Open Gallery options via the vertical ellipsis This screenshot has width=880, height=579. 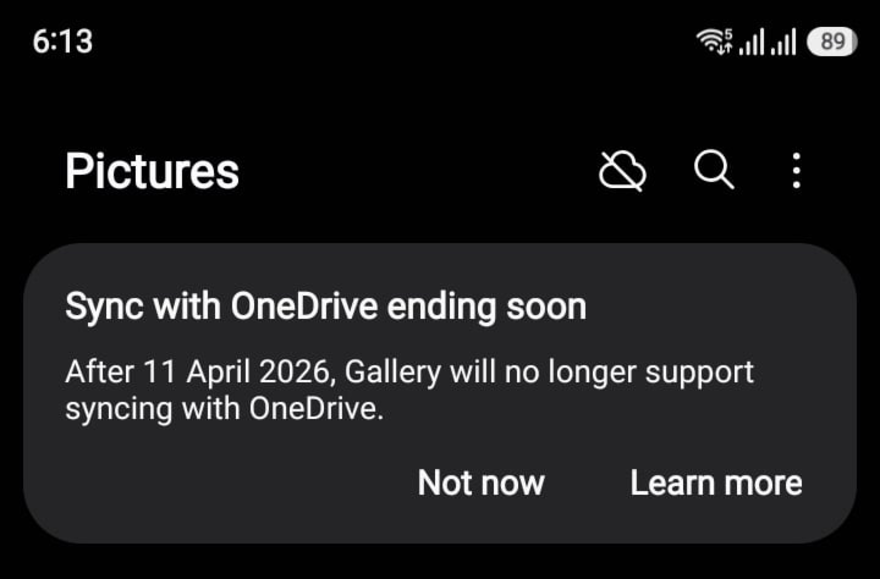(796, 171)
